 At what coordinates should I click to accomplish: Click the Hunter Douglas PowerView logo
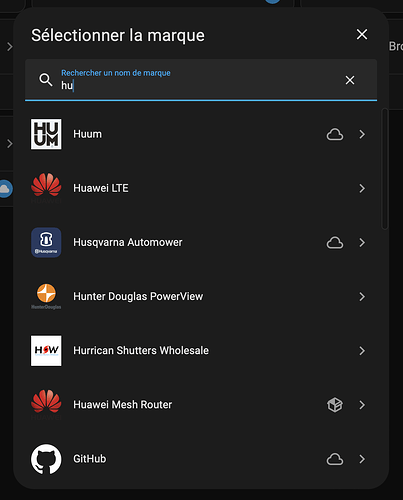46,296
